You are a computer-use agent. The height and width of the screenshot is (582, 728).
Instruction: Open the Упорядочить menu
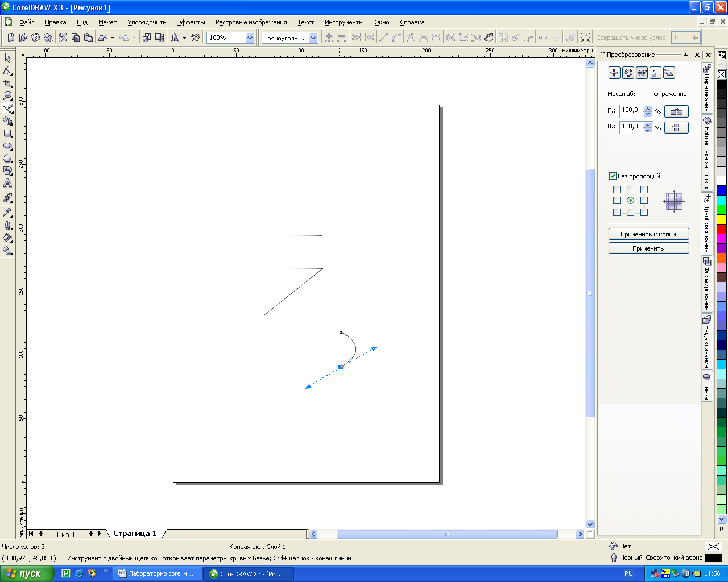point(147,22)
